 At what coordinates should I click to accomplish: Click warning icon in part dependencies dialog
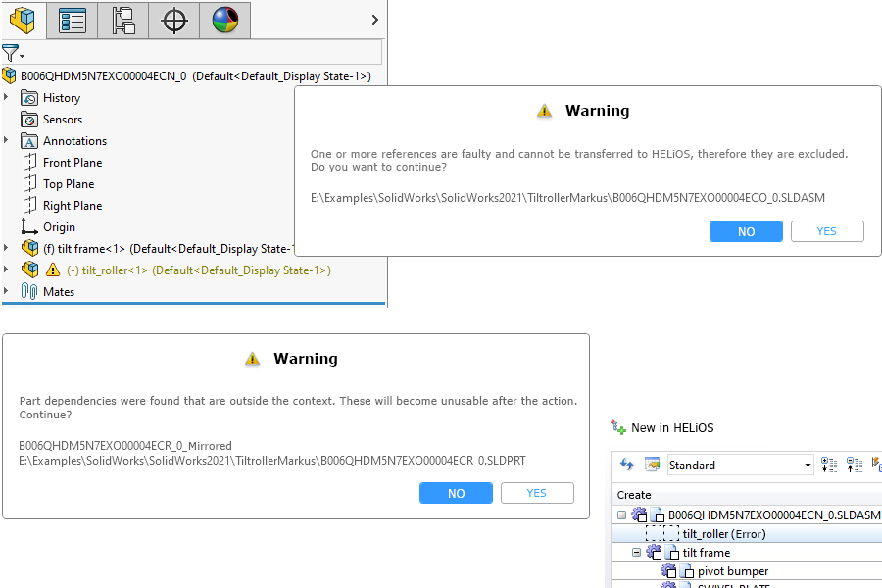(x=253, y=359)
